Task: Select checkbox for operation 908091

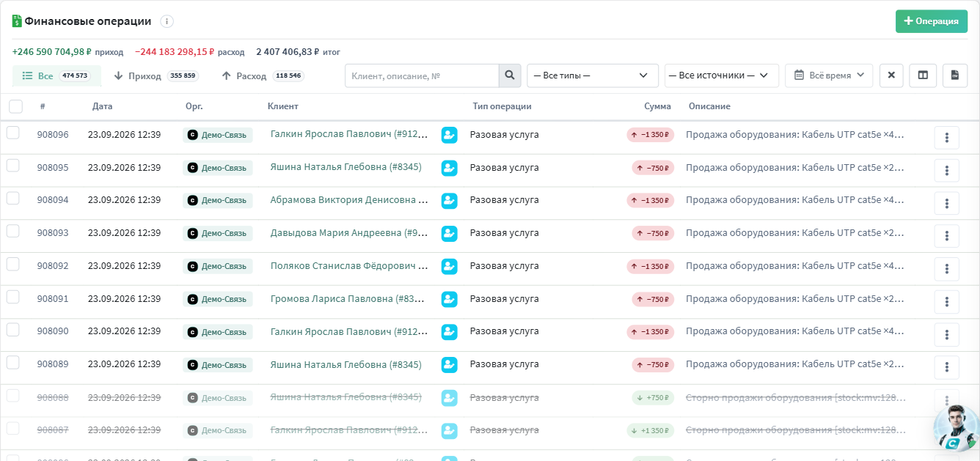Action: point(12,297)
